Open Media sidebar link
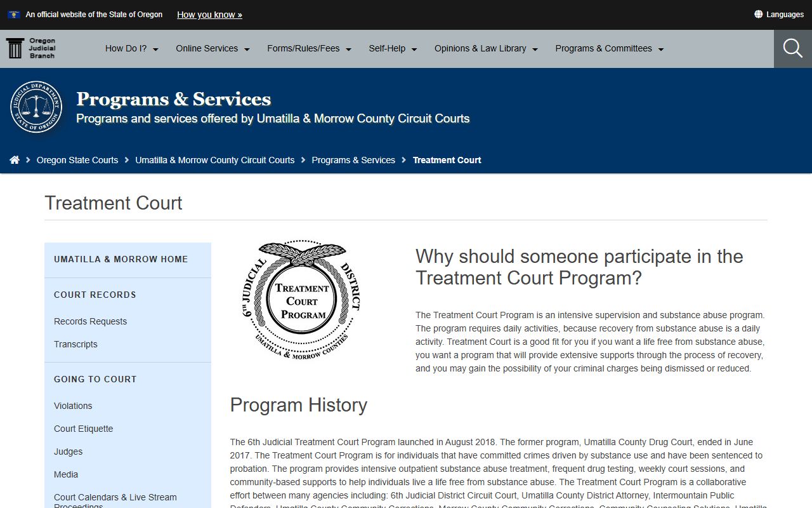812x508 pixels. (66, 474)
